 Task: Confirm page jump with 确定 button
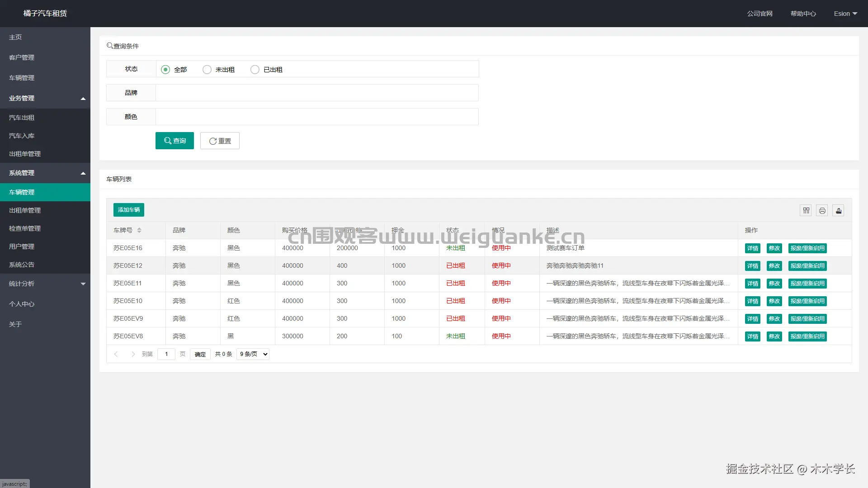pyautogui.click(x=200, y=354)
